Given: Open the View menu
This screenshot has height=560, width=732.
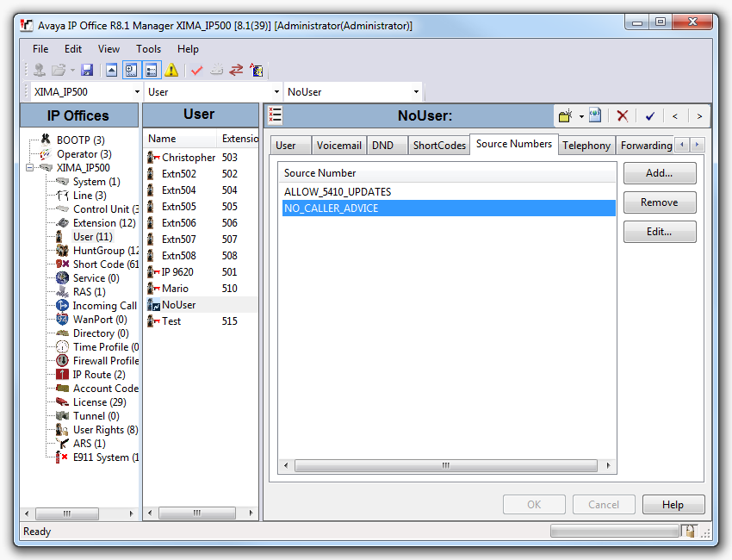Looking at the screenshot, I should (109, 49).
